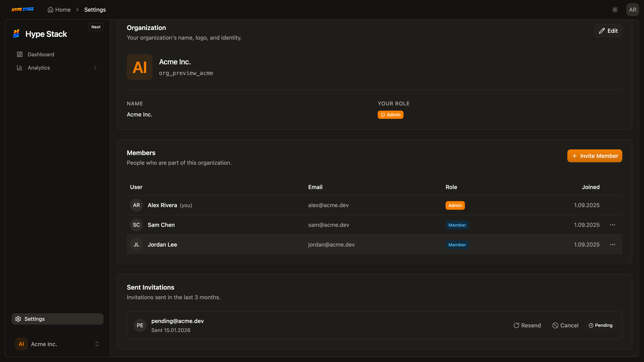
Task: Click the AI organization avatar in sidebar footer
Action: (21, 344)
